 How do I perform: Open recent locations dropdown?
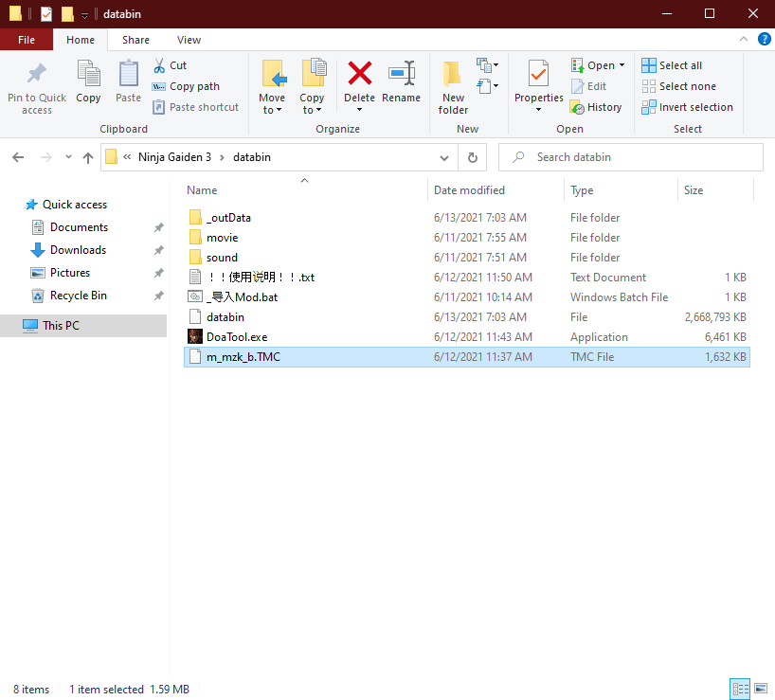click(69, 157)
